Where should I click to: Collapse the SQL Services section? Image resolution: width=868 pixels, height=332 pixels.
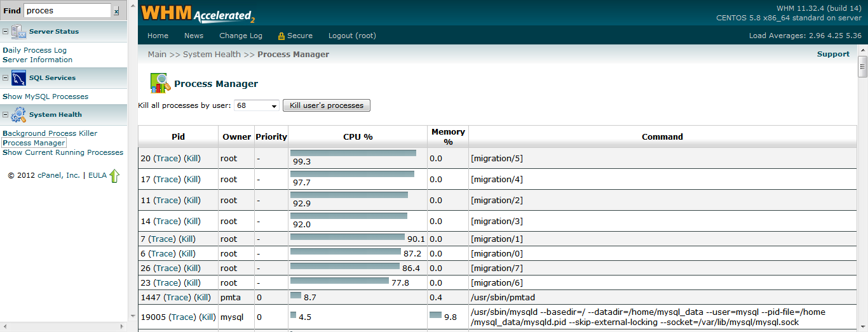coord(5,78)
